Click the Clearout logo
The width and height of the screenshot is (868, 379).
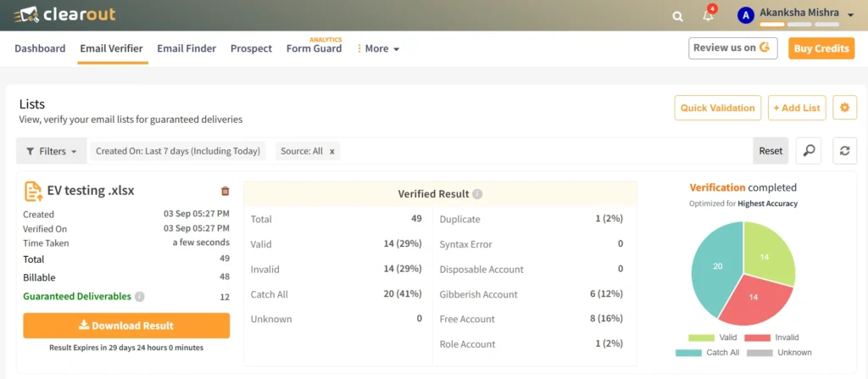(x=64, y=14)
